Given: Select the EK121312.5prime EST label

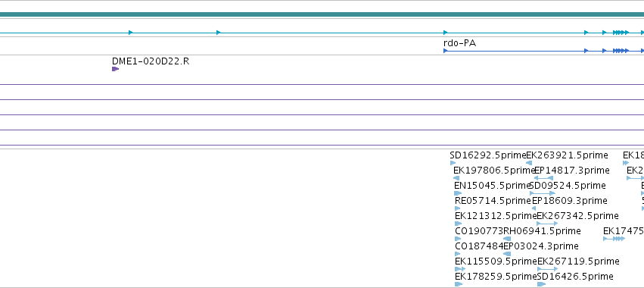Looking at the screenshot, I should [496, 216].
